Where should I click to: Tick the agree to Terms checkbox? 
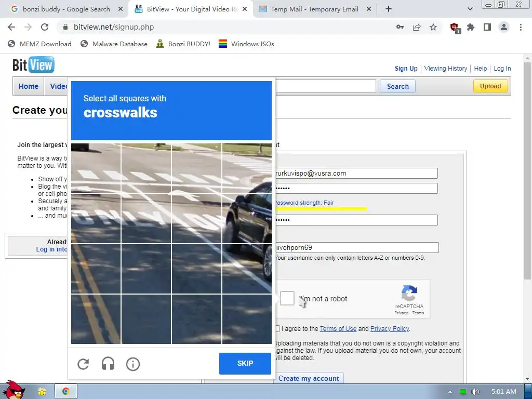tap(277, 328)
